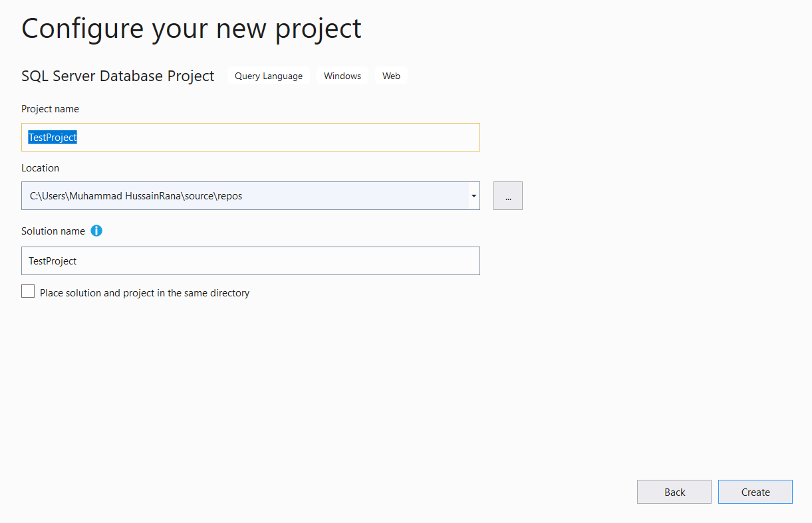Click the "SQL Server Database Project" heading
The height and width of the screenshot is (523, 812).
117,76
